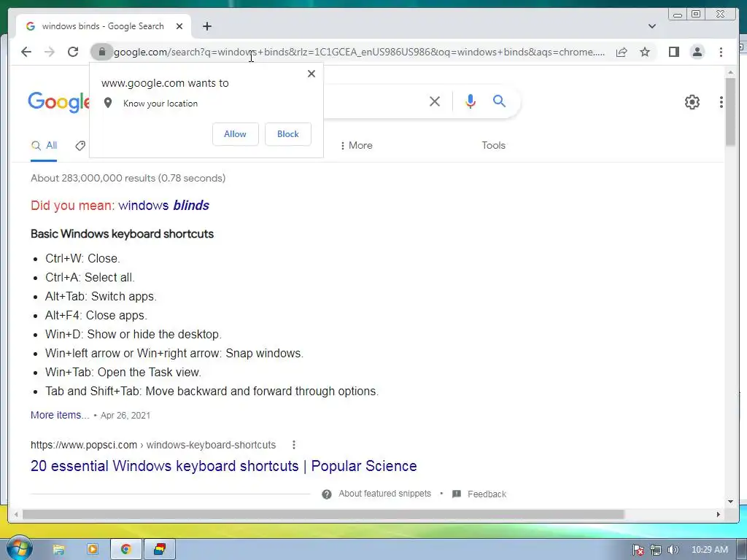747x560 pixels.
Task: Open site info lock icon
Action: tap(101, 52)
